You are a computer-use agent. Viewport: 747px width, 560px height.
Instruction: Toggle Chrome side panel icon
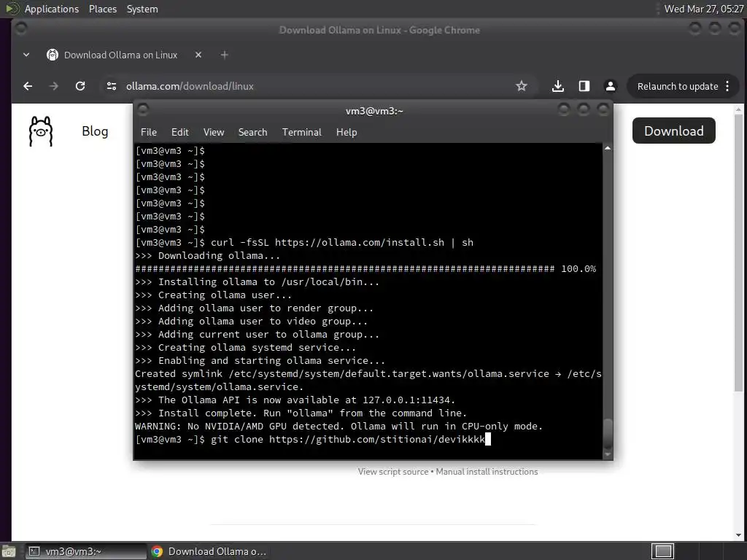click(x=584, y=86)
